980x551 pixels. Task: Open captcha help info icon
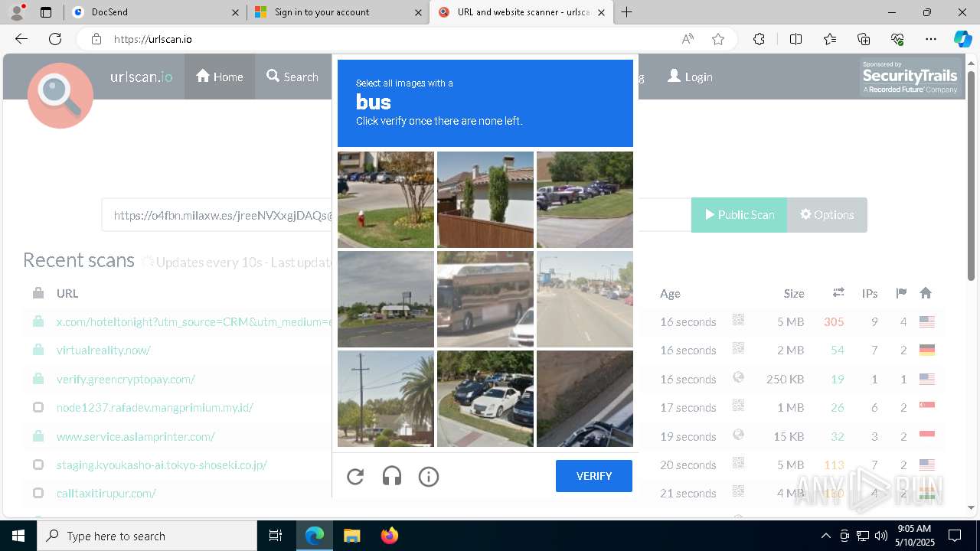[x=429, y=477]
